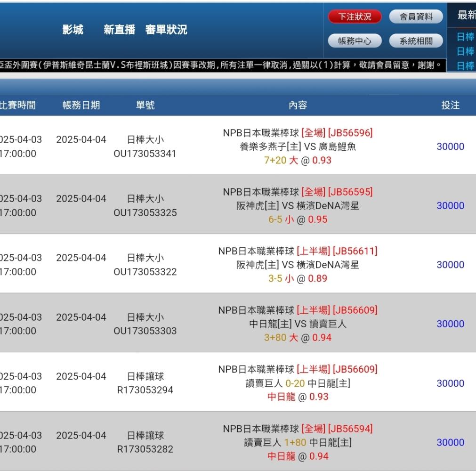Click the [JB56596] match code
The image size is (476, 471).
(x=350, y=133)
